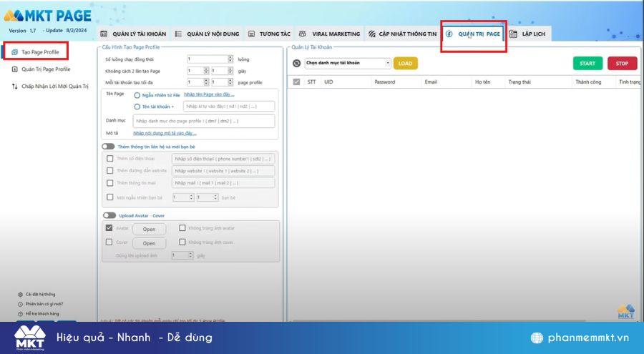Click the MKT Page logo

[48, 16]
